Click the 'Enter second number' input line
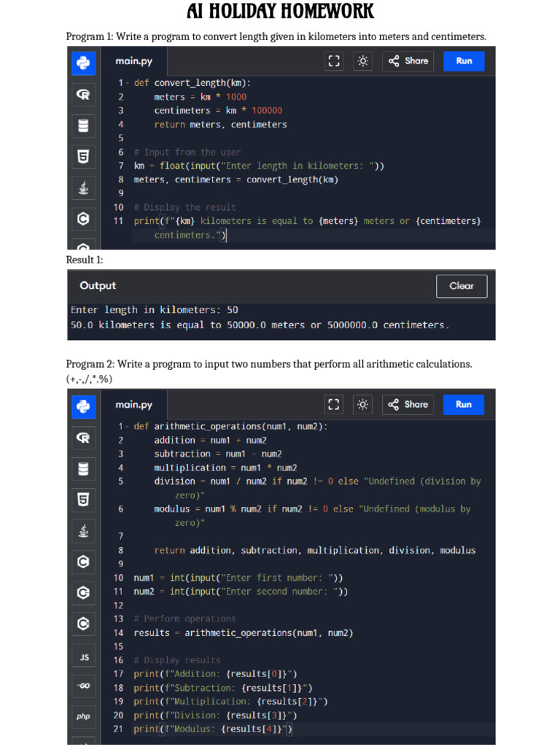The image size is (560, 747). pyautogui.click(x=241, y=592)
